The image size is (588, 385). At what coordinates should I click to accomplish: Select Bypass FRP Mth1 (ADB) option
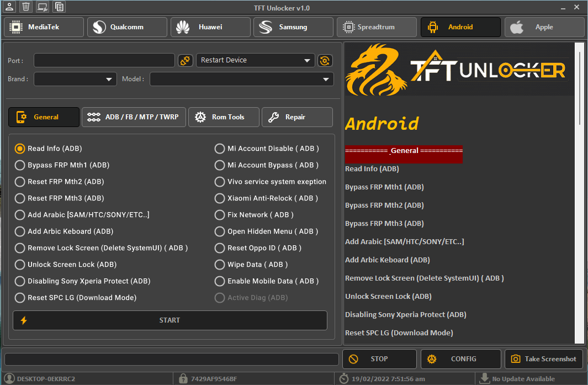[x=20, y=165]
